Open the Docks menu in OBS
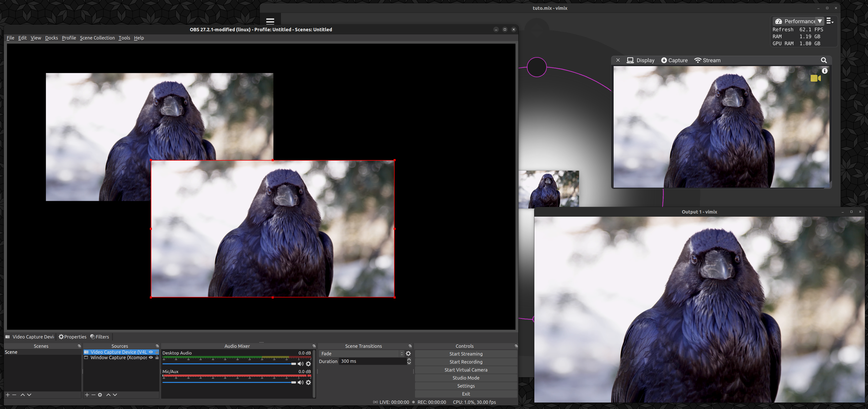868x409 pixels. tap(52, 38)
